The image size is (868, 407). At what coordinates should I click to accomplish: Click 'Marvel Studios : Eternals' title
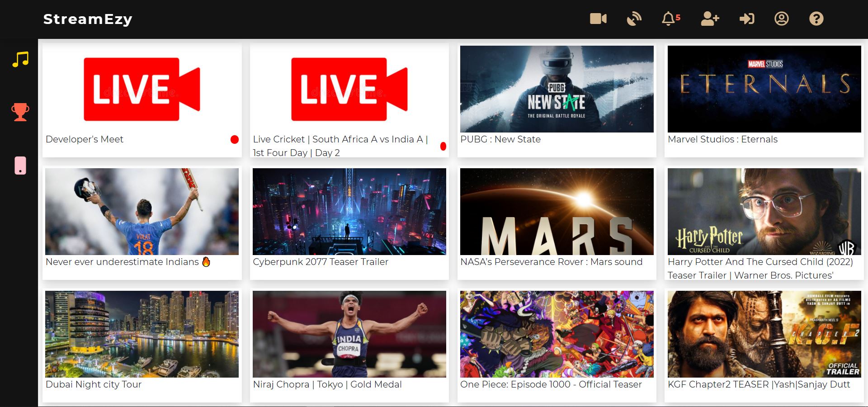[722, 139]
